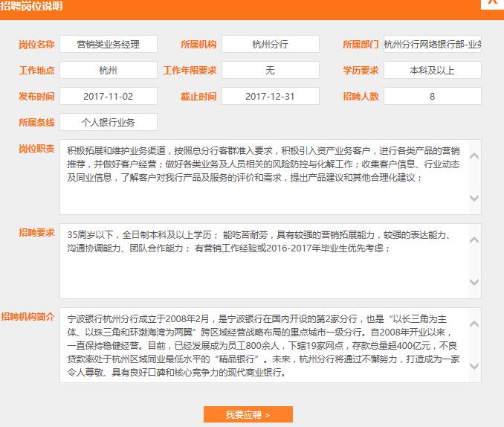Click the 工作年限要求 field showing 无
This screenshot has height=427, width=504.
271,71
